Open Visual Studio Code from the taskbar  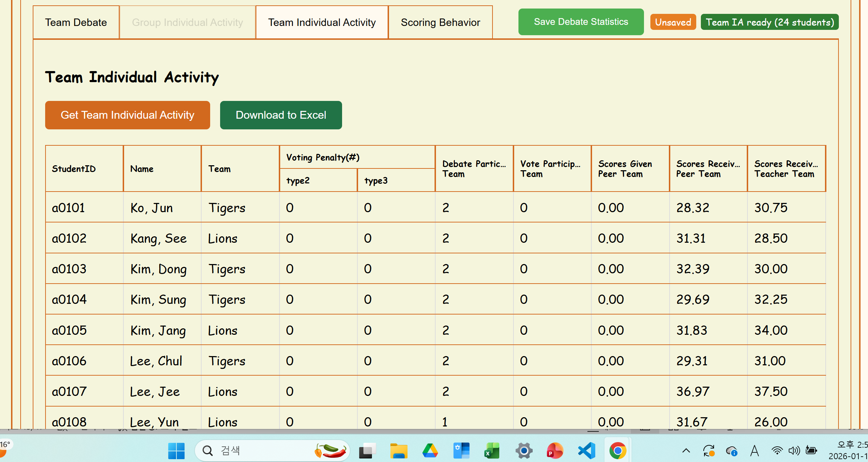tap(586, 451)
